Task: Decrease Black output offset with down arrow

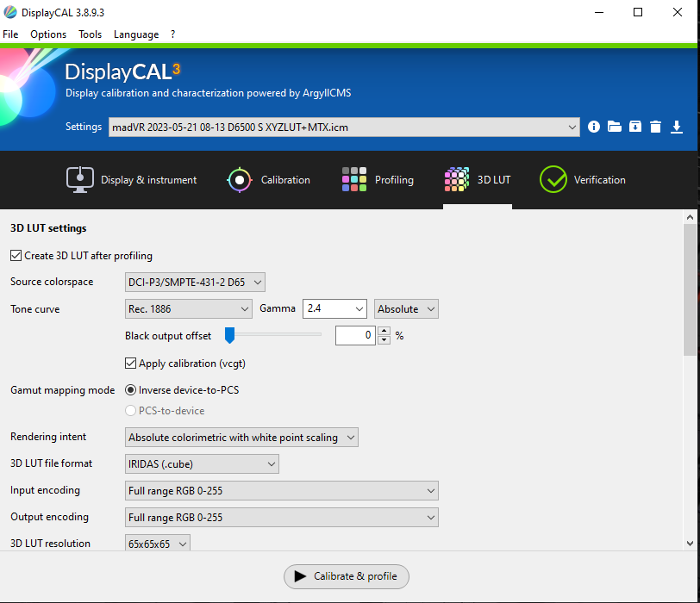Action: [384, 340]
